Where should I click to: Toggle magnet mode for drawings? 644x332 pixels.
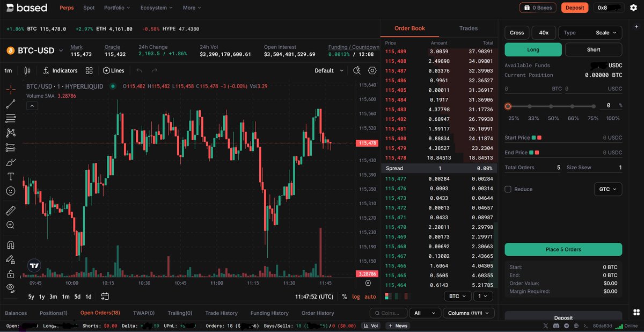coord(11,245)
